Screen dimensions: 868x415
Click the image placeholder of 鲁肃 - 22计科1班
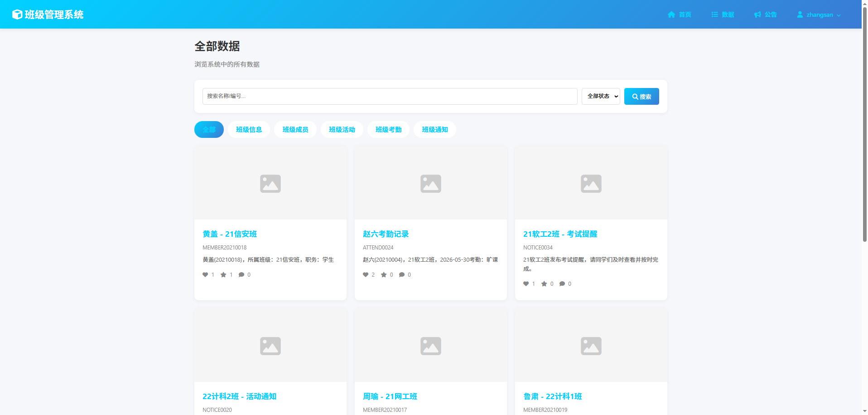click(591, 346)
